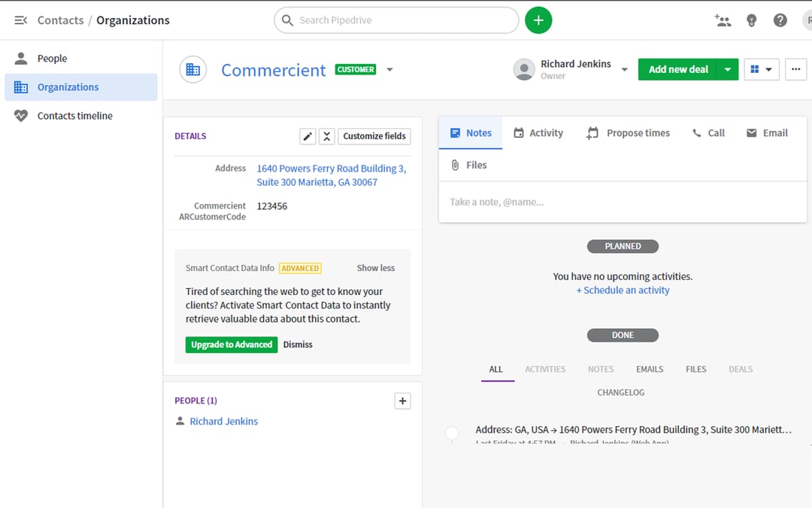Image resolution: width=812 pixels, height=508 pixels.
Task: Expand the Commercient label dropdown
Action: 390,69
